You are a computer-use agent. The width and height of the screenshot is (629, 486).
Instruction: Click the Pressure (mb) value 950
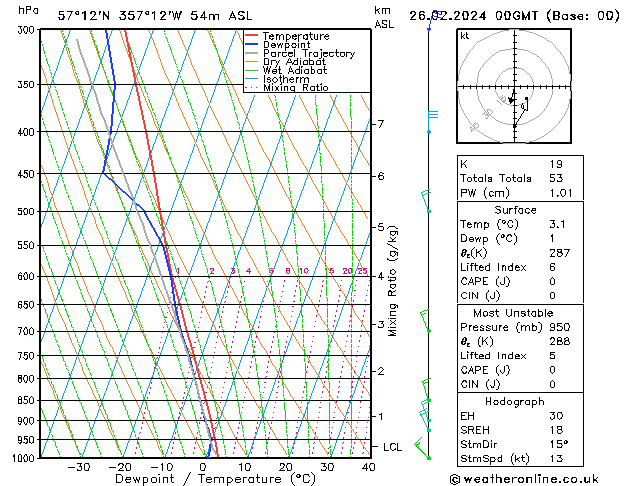[560, 327]
